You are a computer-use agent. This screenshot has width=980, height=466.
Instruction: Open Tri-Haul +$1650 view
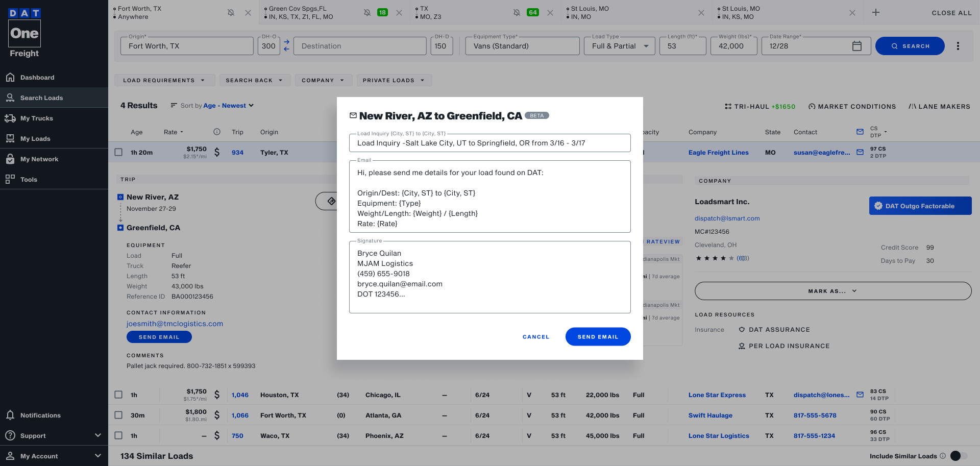pyautogui.click(x=759, y=106)
